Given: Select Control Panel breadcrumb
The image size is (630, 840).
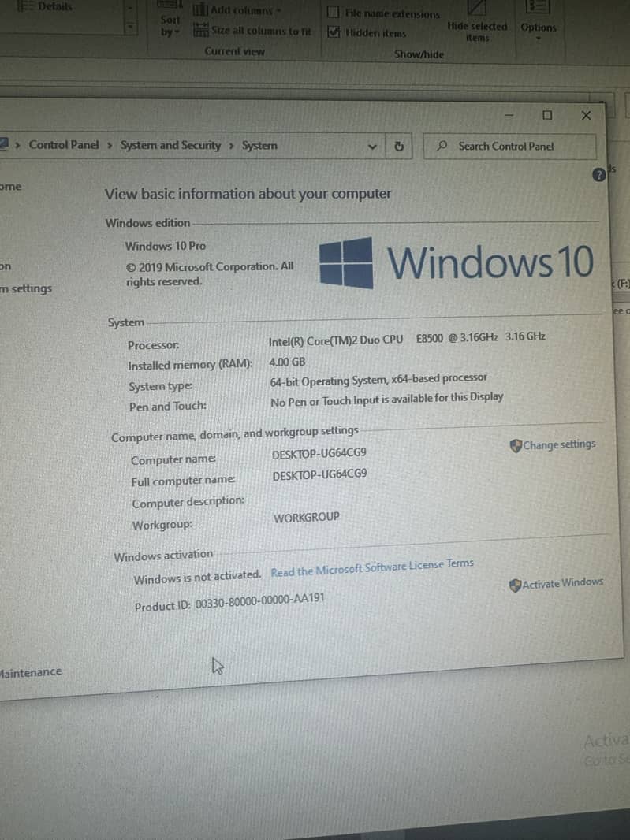Looking at the screenshot, I should point(64,145).
